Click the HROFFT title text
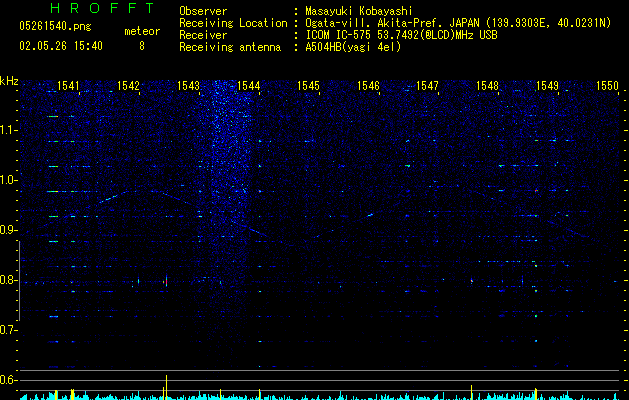The image size is (629, 400). coord(103,8)
